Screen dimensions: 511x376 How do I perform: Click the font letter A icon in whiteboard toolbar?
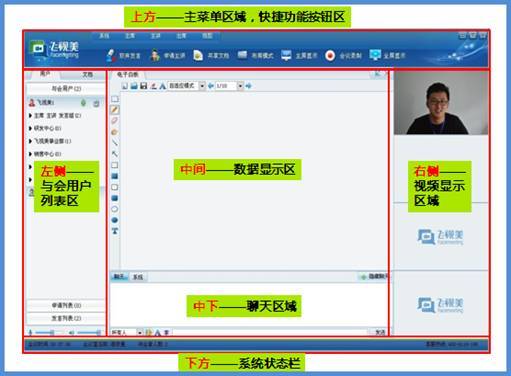pyautogui.click(x=162, y=86)
